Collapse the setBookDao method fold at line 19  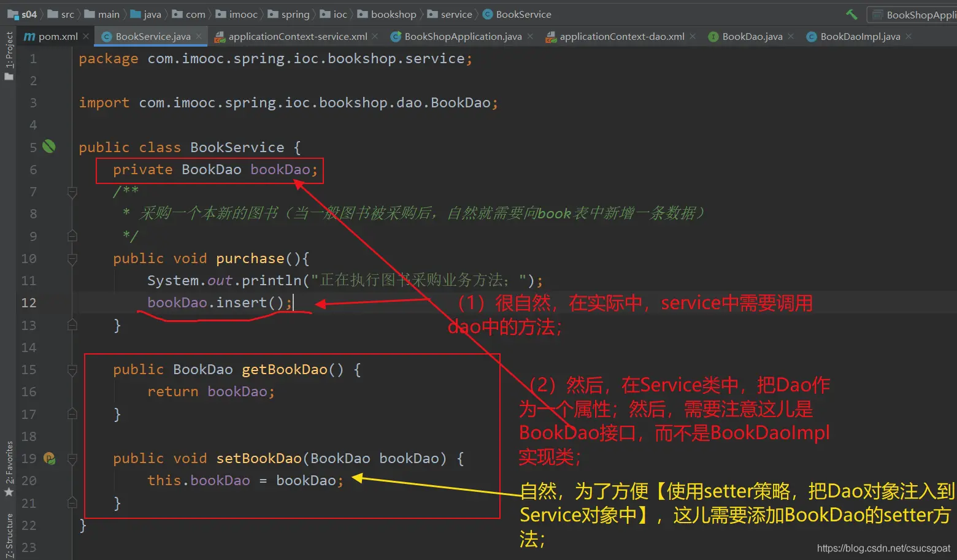72,458
